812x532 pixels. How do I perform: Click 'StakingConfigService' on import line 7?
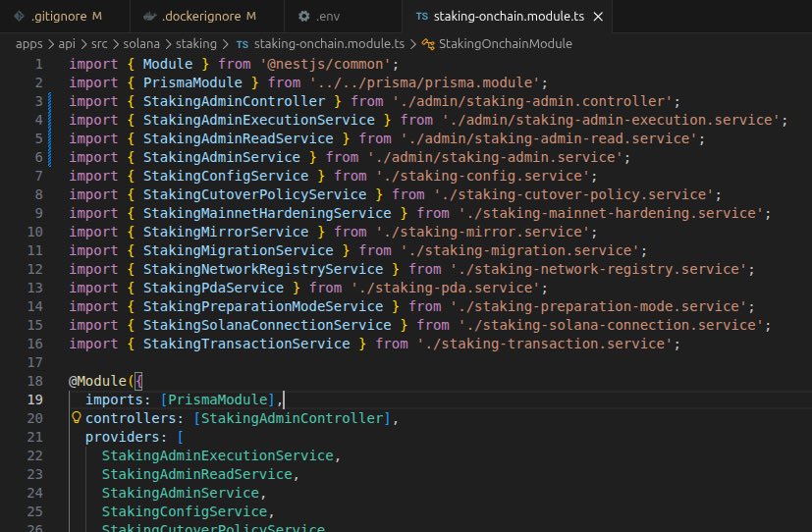point(226,176)
